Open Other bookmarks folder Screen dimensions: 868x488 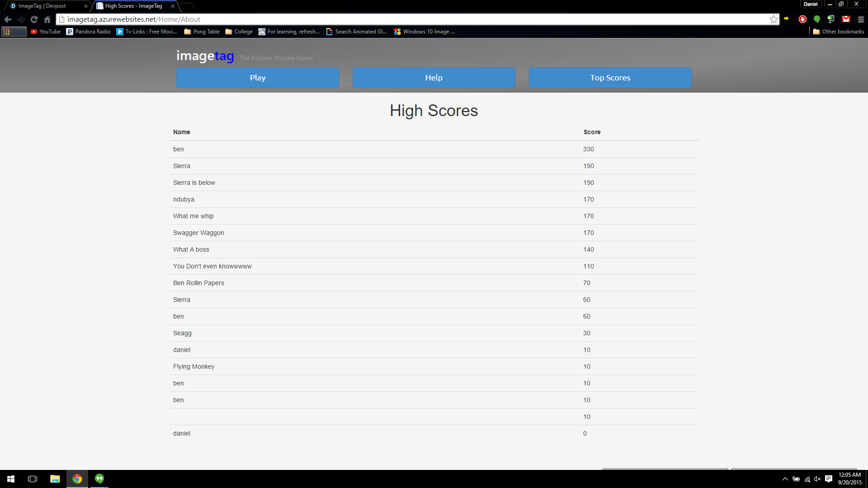pyautogui.click(x=838, y=32)
